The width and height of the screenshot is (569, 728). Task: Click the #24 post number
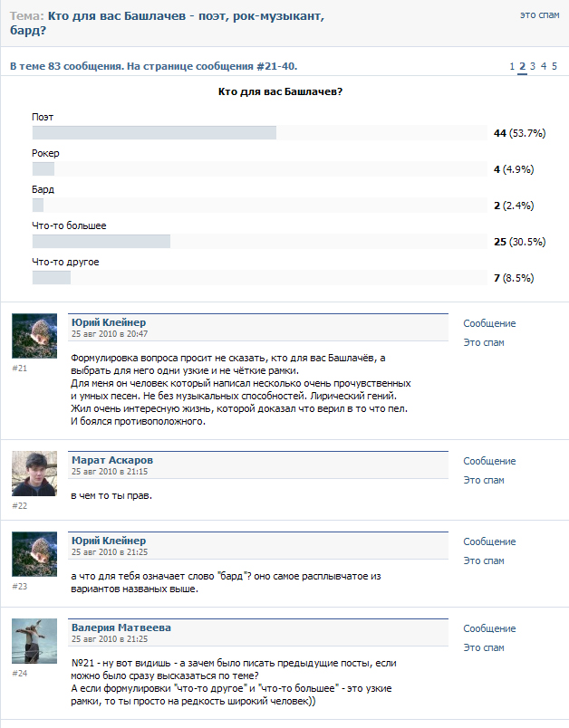[x=20, y=673]
